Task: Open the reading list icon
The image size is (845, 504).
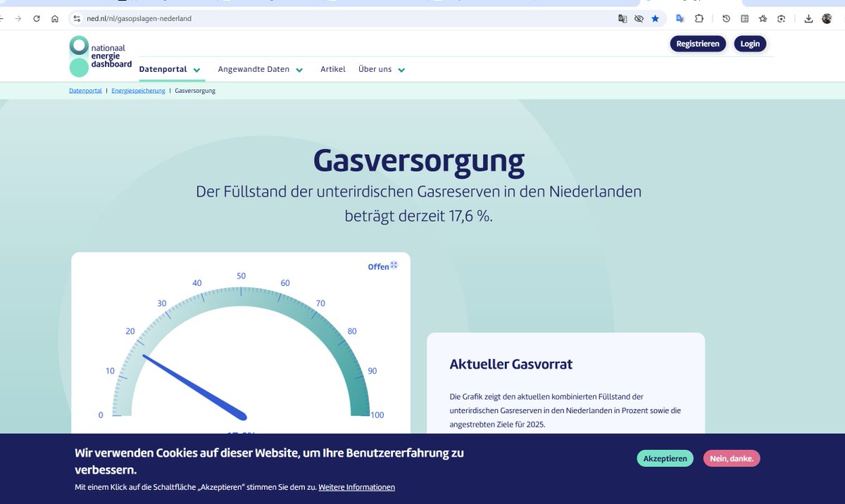Action: pyautogui.click(x=744, y=18)
